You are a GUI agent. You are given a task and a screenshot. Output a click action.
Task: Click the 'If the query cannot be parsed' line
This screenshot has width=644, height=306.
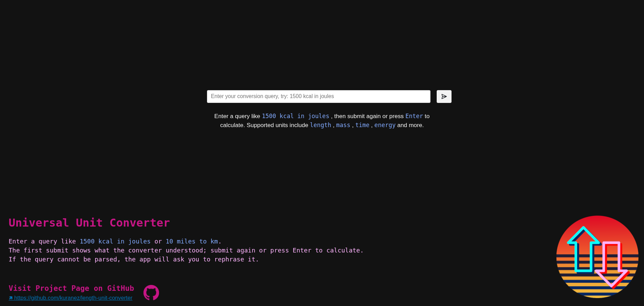point(134,259)
